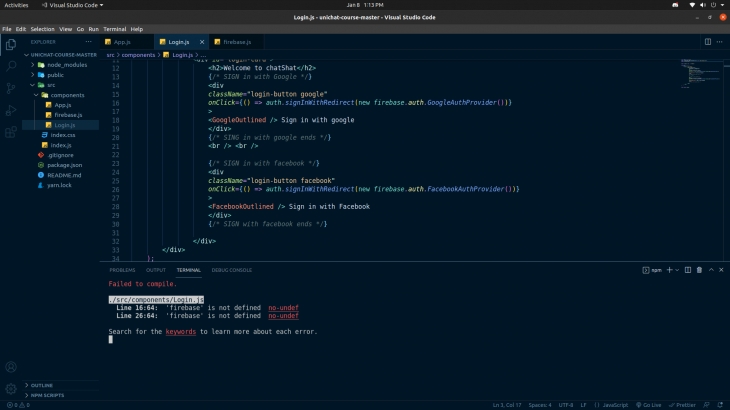Split the terminal panel
This screenshot has height=410, width=730.
click(688, 270)
